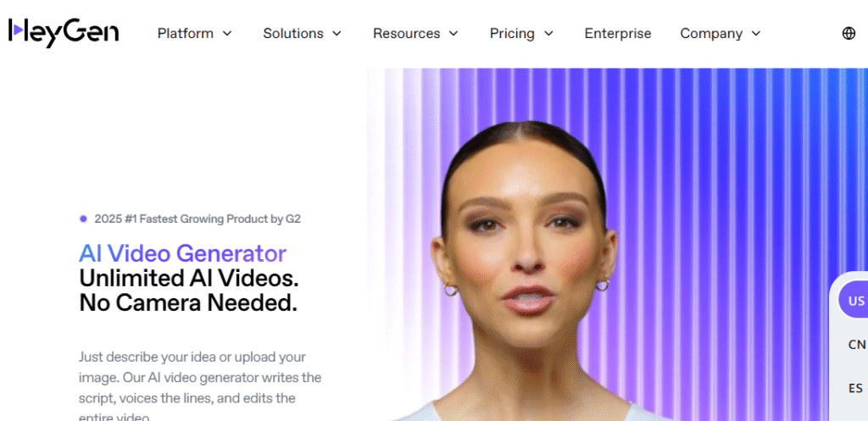The width and height of the screenshot is (868, 421).
Task: Open the globe language selector icon
Action: tap(849, 33)
